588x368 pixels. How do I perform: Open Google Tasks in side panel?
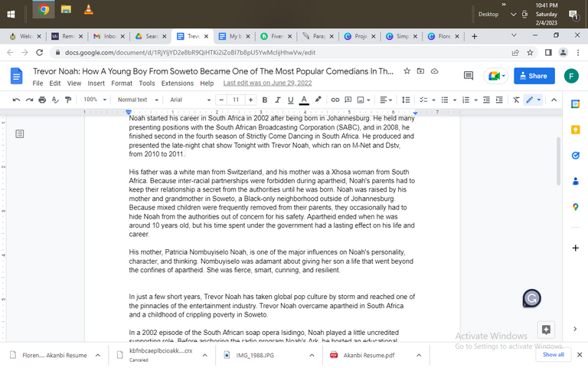coord(575,156)
